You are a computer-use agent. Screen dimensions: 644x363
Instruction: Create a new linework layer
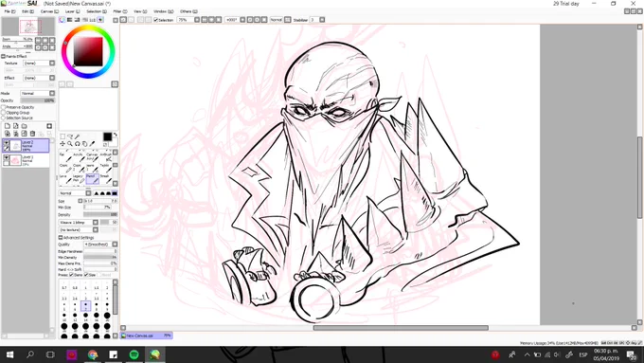[x=15, y=126]
